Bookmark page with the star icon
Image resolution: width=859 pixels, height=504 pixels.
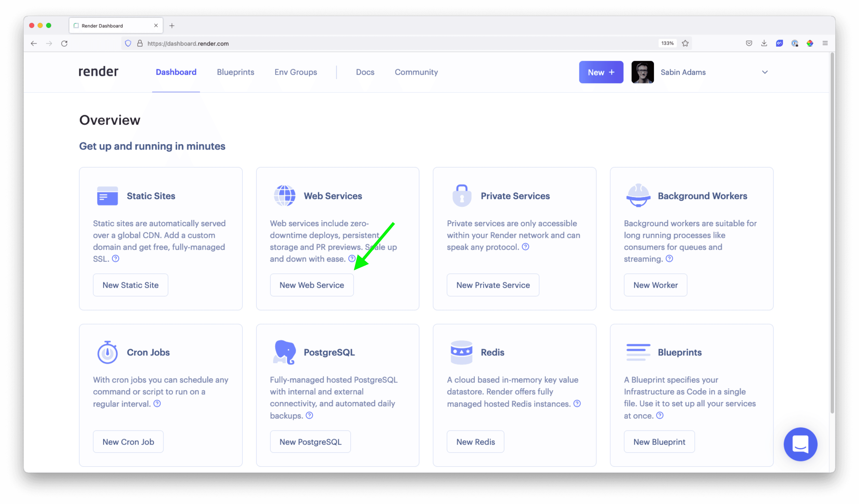click(x=685, y=43)
